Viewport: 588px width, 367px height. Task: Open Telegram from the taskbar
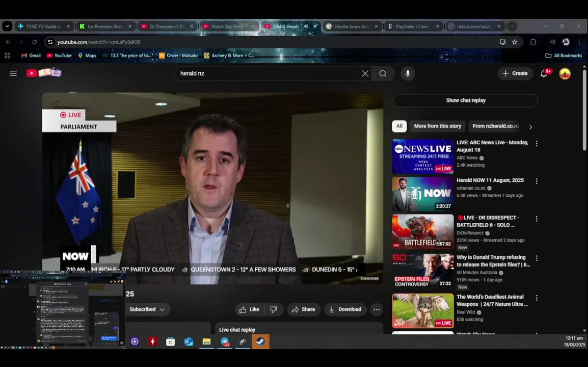point(225,342)
